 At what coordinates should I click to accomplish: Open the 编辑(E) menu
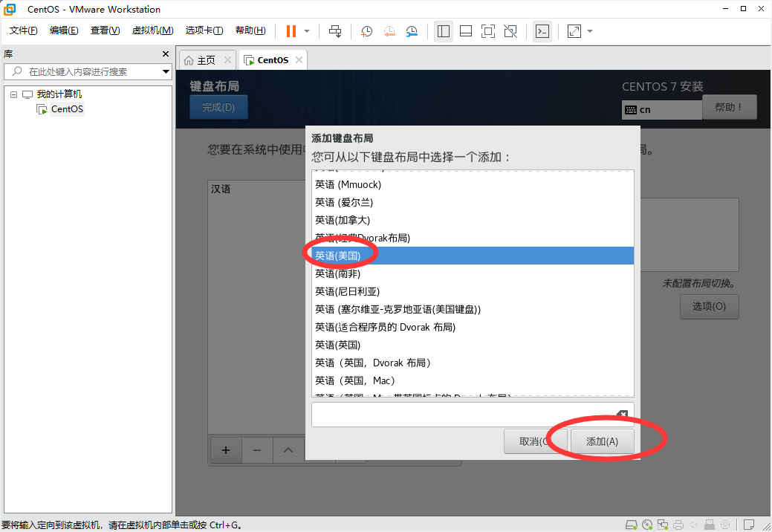(63, 30)
